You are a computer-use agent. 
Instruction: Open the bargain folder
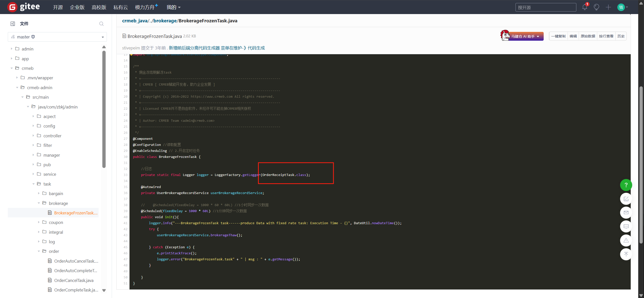pyautogui.click(x=56, y=193)
